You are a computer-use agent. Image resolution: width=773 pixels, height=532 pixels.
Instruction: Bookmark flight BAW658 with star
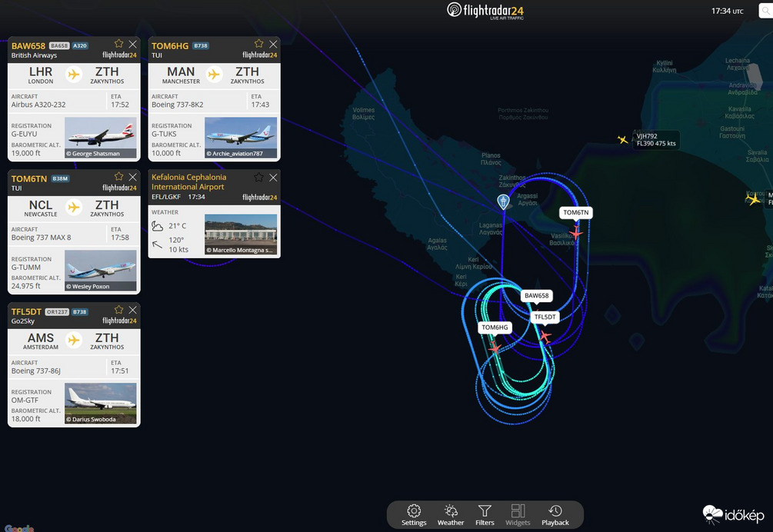click(x=118, y=45)
